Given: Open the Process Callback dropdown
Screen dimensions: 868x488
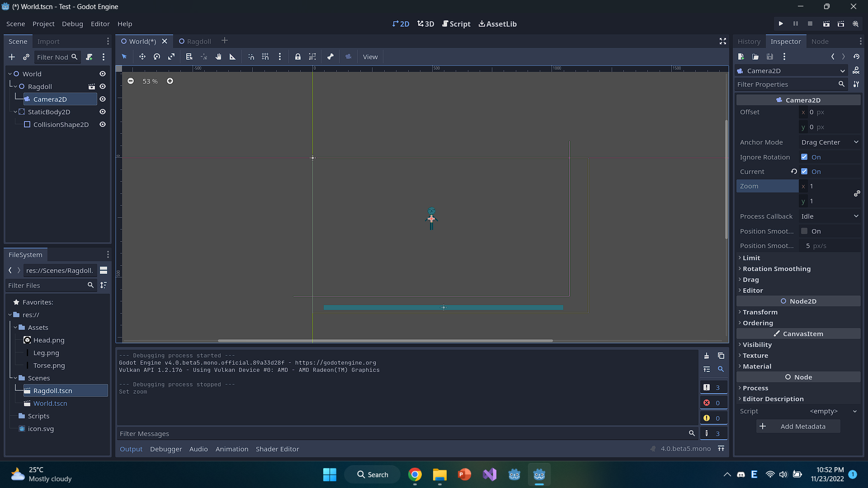Looking at the screenshot, I should [830, 216].
